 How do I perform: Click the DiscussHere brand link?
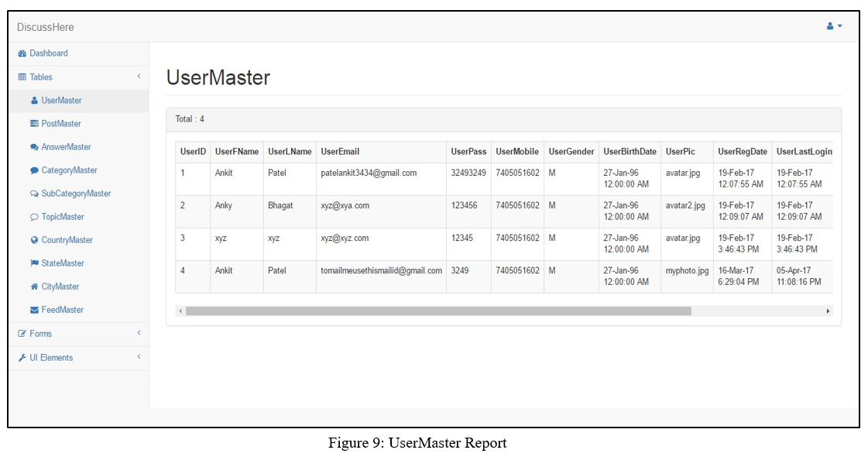[46, 27]
